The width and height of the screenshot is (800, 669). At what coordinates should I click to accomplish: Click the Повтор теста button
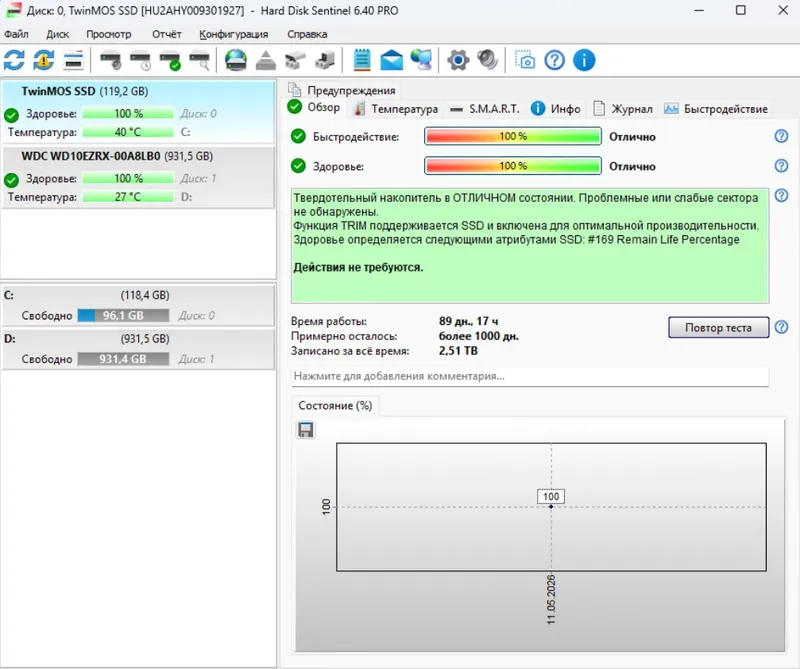(718, 328)
